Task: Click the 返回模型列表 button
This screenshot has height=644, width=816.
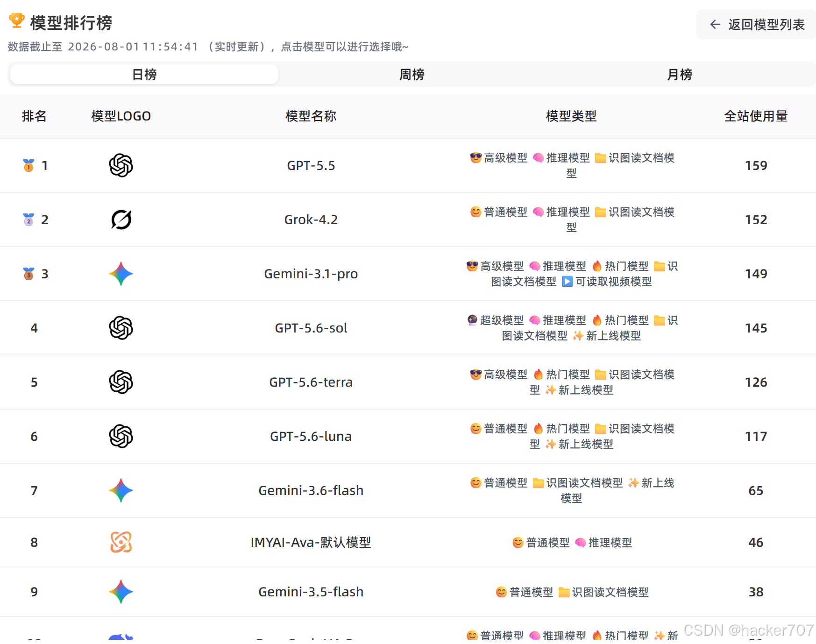Action: pos(757,24)
